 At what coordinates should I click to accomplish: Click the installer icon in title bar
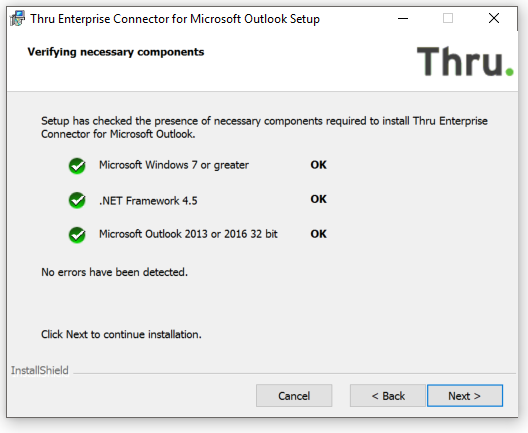17,18
